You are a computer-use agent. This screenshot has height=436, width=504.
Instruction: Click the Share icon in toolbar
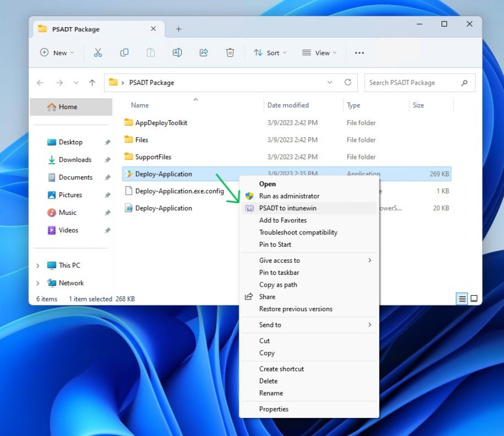point(204,53)
